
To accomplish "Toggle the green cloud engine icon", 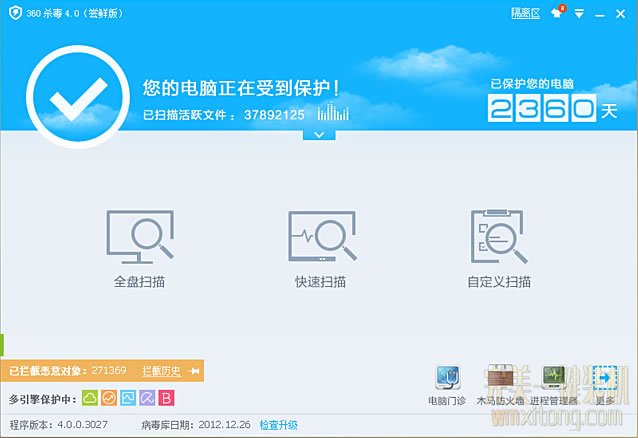I will tap(90, 398).
